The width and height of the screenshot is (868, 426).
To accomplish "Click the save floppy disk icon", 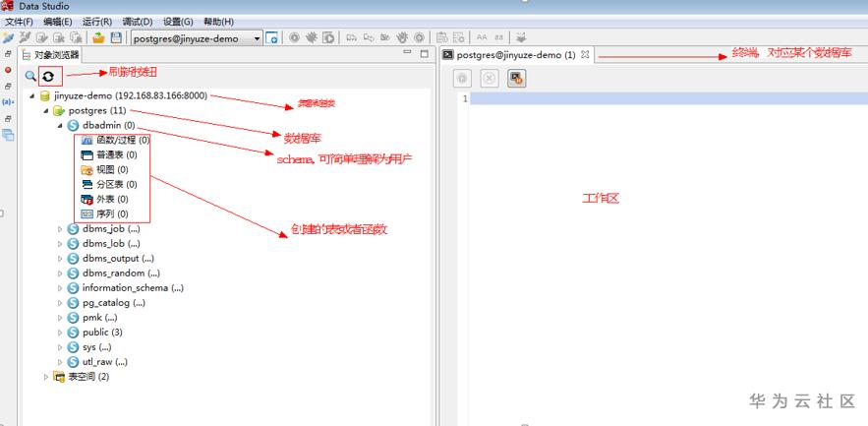I will click(x=116, y=37).
